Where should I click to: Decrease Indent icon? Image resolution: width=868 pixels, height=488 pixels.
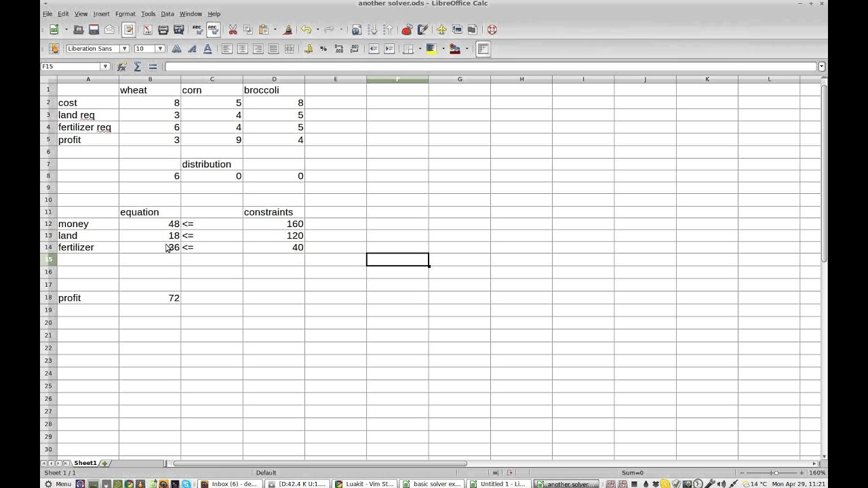[374, 49]
